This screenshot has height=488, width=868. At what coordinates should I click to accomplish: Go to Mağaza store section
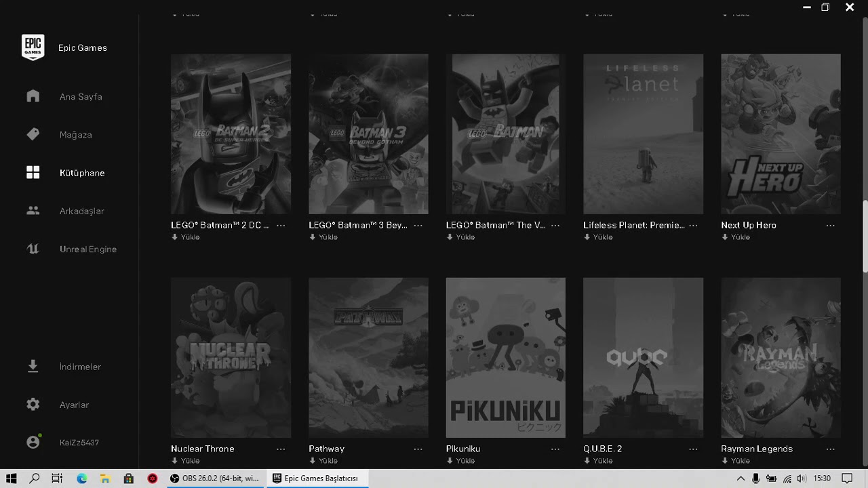click(75, 135)
